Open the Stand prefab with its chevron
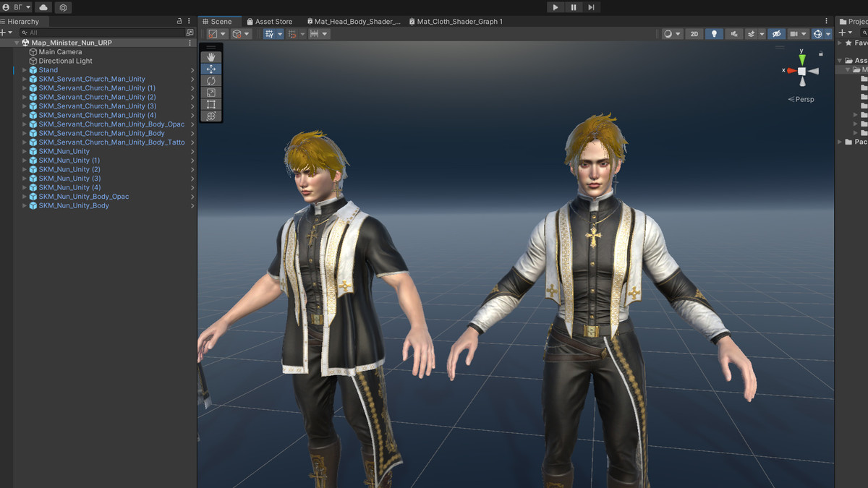Screen dimensions: 868x488 pyautogui.click(x=192, y=70)
